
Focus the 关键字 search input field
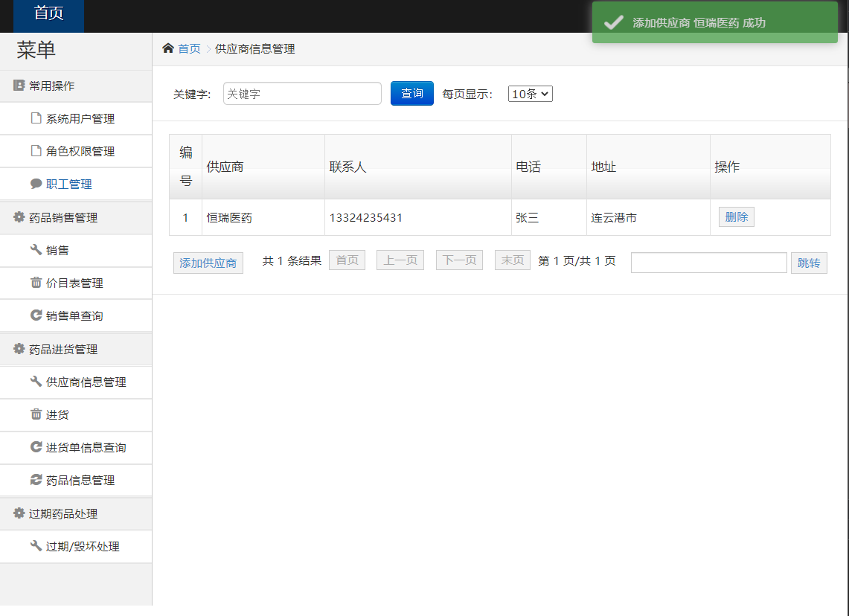coord(302,94)
